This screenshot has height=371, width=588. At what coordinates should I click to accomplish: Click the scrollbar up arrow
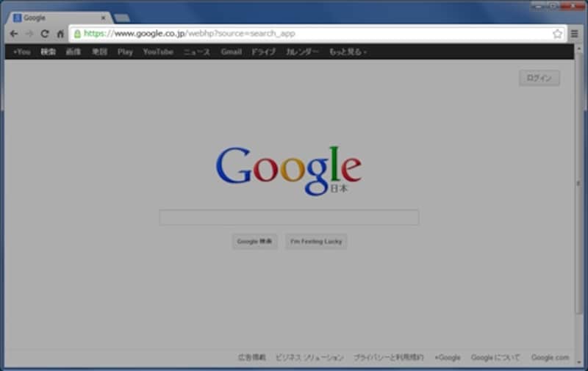(x=578, y=48)
